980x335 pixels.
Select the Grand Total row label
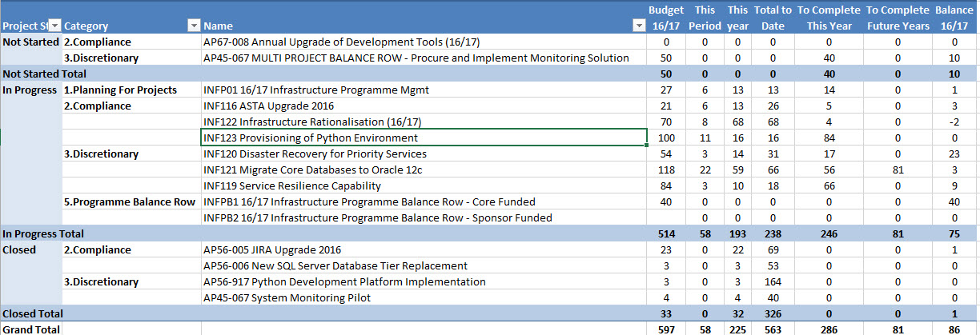31,329
